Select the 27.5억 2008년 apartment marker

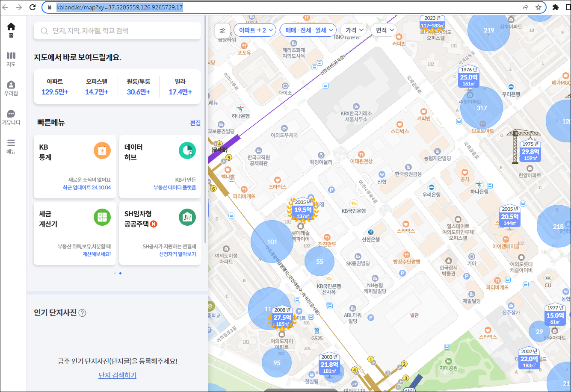(282, 318)
